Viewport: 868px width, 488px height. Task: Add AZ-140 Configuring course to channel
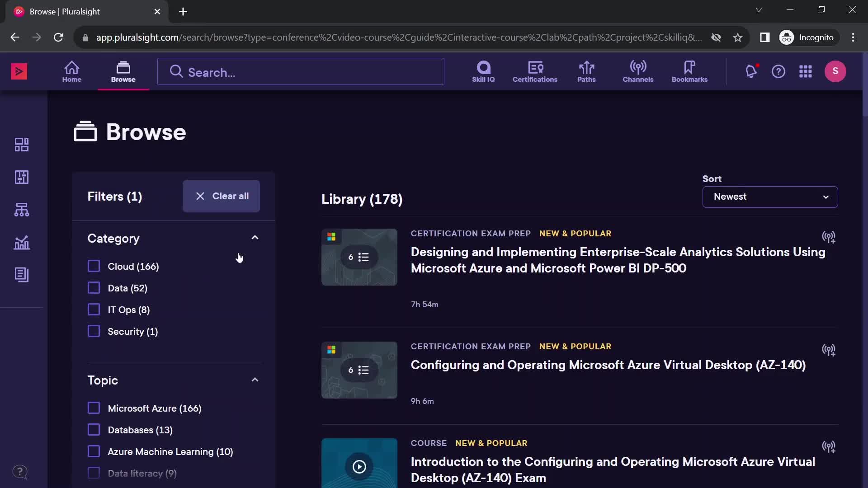point(829,350)
